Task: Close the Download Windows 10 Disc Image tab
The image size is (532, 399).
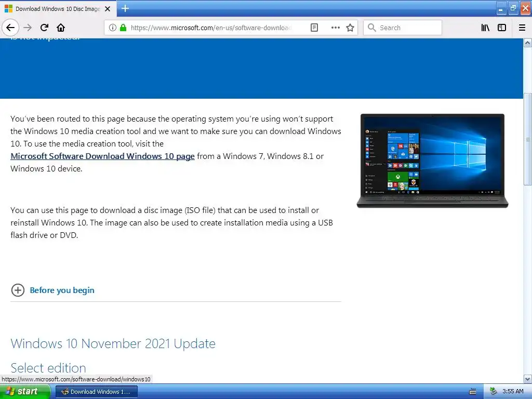Action: point(108,9)
